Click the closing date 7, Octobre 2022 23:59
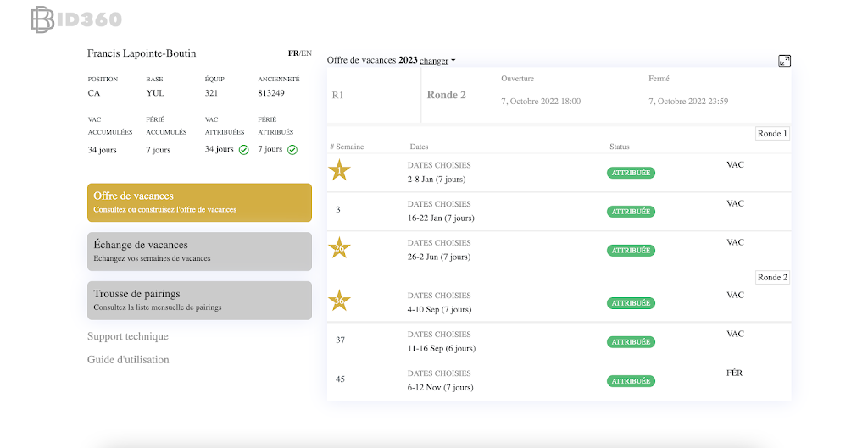The height and width of the screenshot is (448, 868). pyautogui.click(x=688, y=102)
